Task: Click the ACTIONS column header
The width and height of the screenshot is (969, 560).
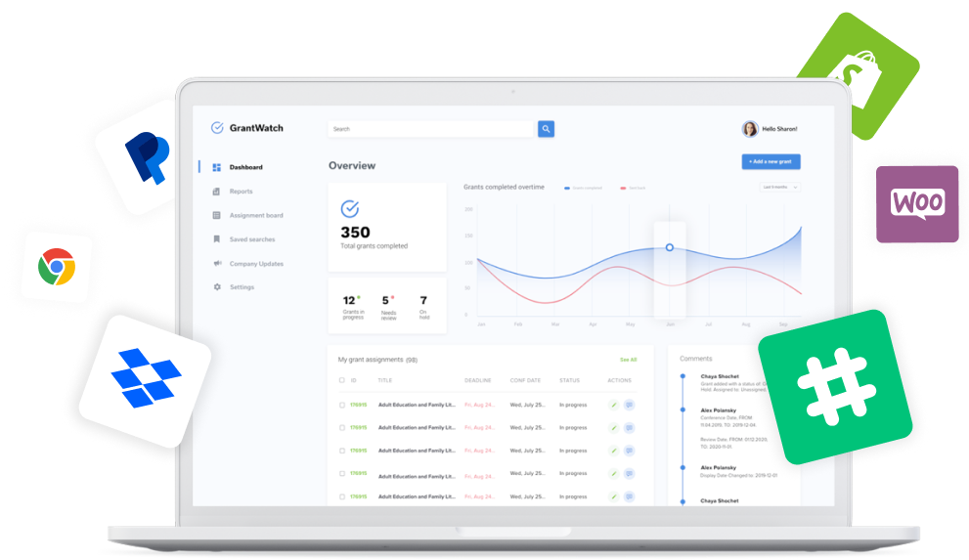Action: click(619, 380)
